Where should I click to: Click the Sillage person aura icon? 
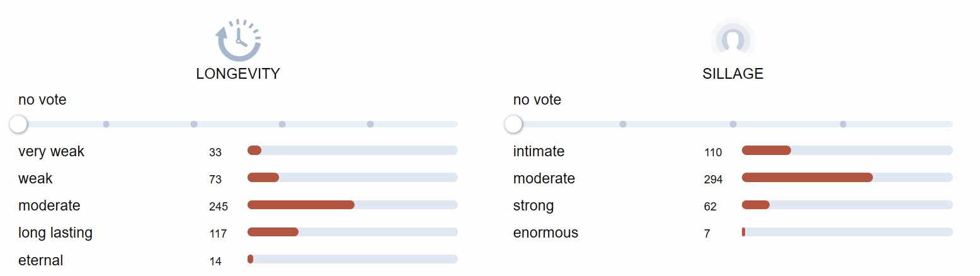(732, 39)
